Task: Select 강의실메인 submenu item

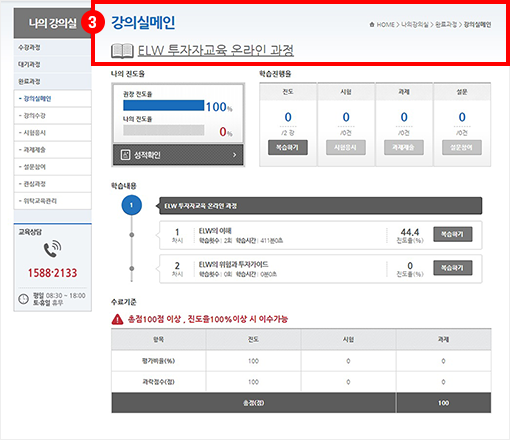Action: (53, 99)
